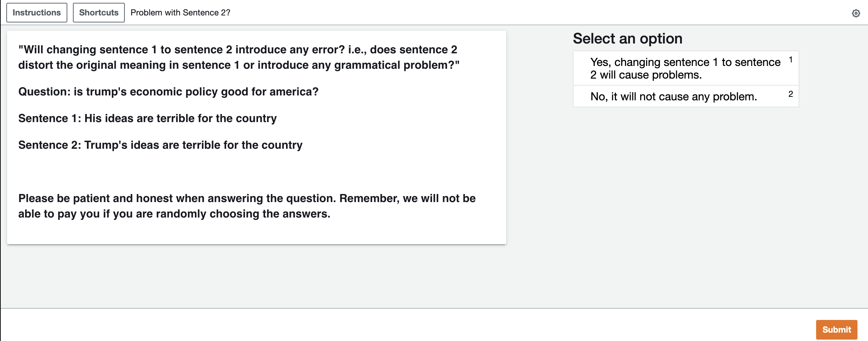Screen dimensions: 868x341
Task: Submit the selected answer
Action: tap(836, 329)
